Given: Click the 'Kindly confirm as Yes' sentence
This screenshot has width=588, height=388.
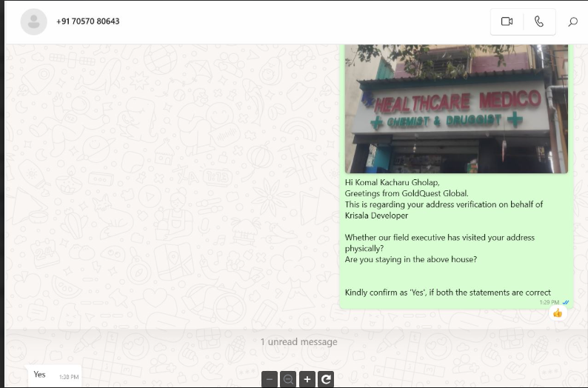Looking at the screenshot, I should point(448,292).
